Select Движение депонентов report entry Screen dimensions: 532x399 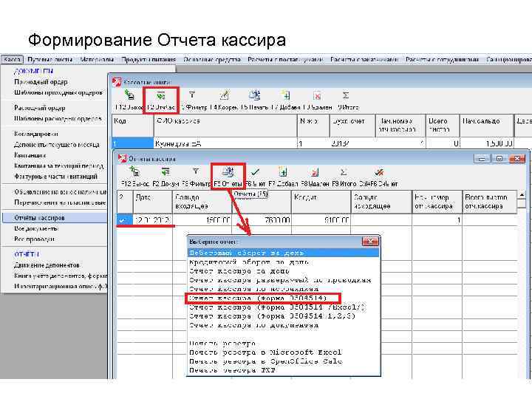tap(47, 265)
